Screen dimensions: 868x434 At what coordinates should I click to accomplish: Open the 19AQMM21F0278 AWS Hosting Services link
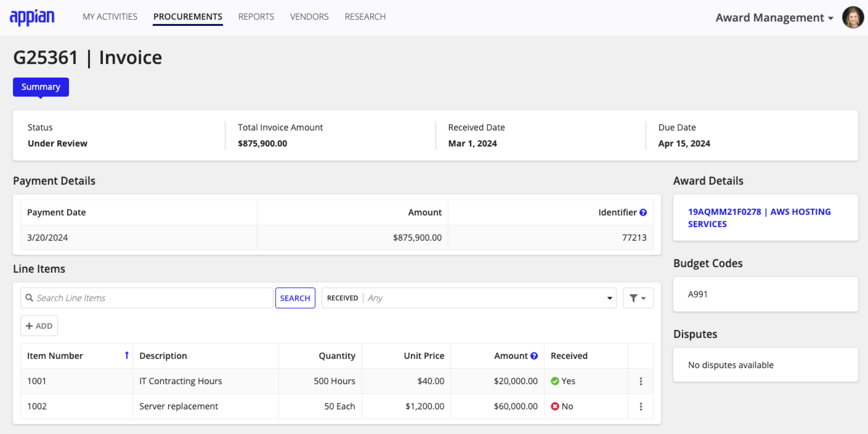tap(759, 218)
